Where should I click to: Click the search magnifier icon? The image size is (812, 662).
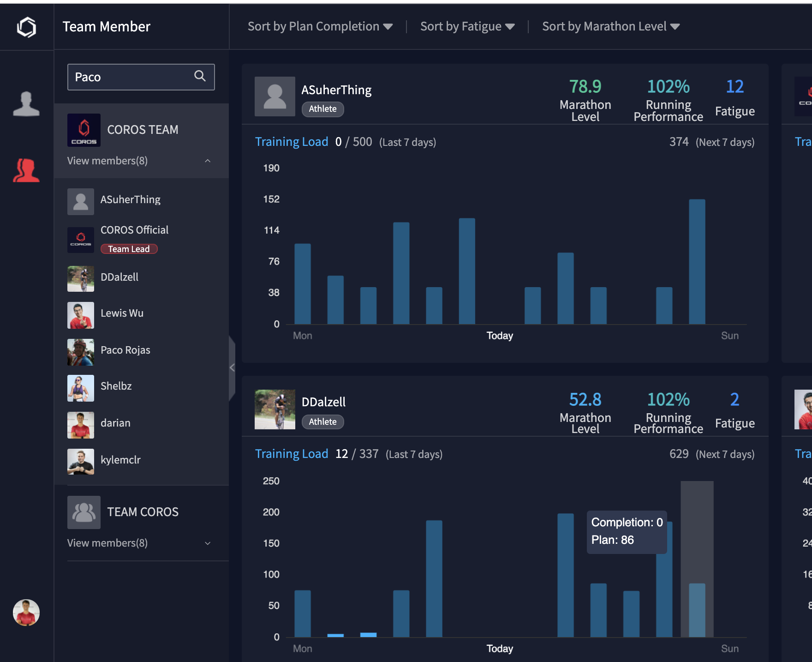[x=200, y=76]
